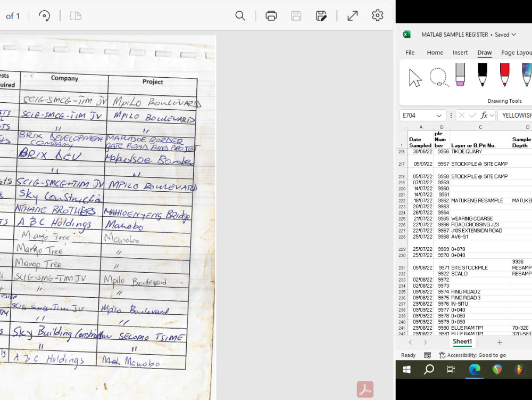Screen dimensions: 532x400
Task: Click the formula bar with YELLOWISH text
Action: tap(515, 116)
